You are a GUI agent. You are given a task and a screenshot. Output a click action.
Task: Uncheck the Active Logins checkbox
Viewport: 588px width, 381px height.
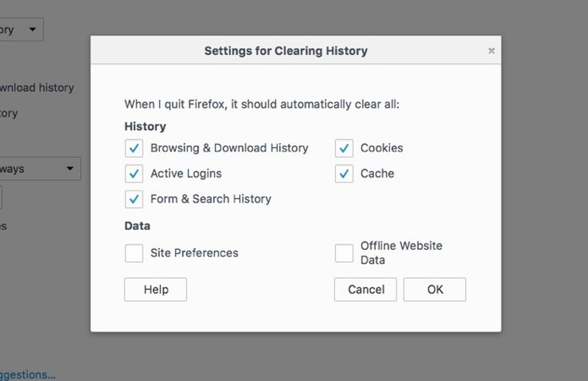[134, 174]
